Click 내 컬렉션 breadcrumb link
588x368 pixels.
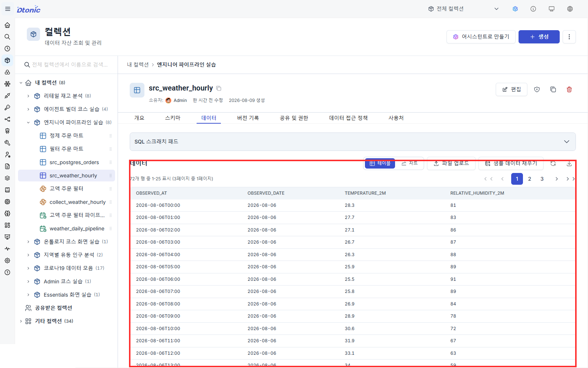coord(138,65)
